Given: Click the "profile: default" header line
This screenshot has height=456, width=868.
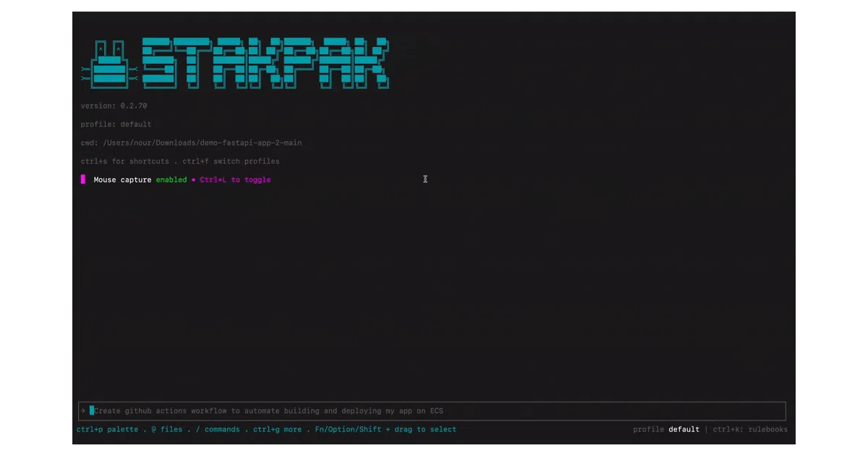Looking at the screenshot, I should [116, 124].
